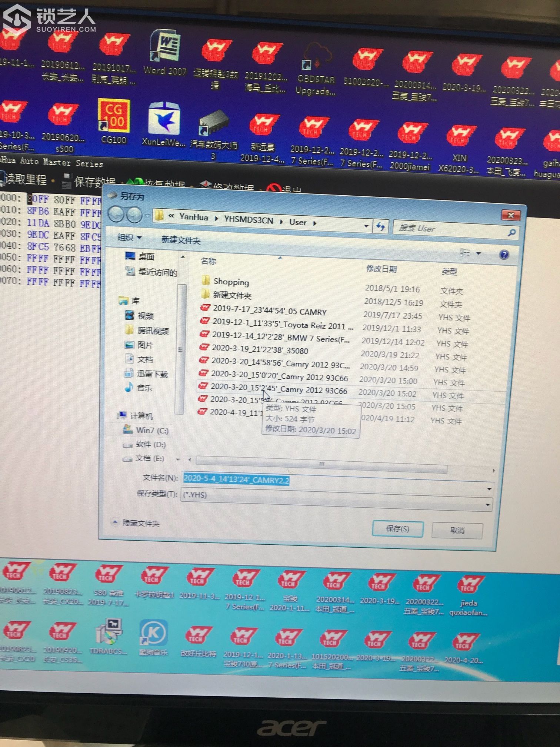The height and width of the screenshot is (747, 560).
Task: Select 文档 library in navigation pane
Action: click(x=139, y=359)
